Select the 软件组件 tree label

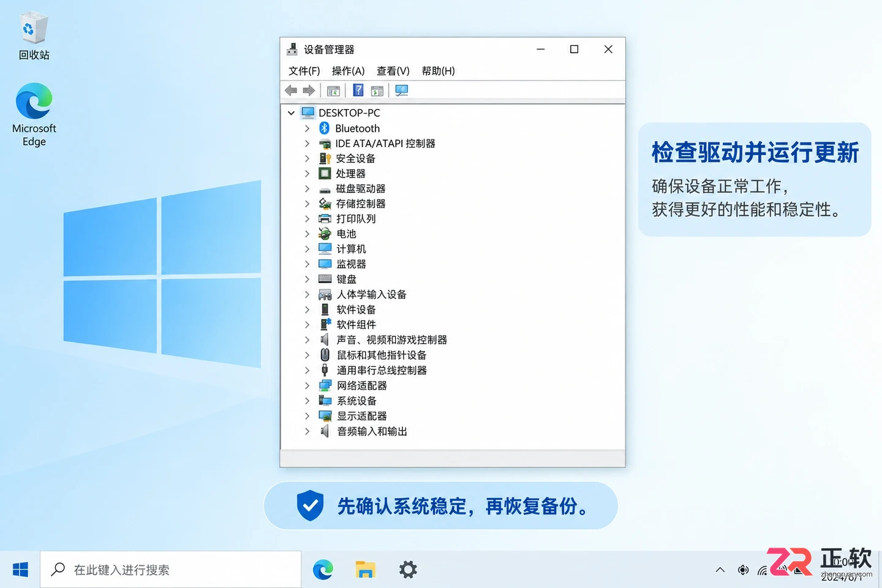(x=356, y=325)
